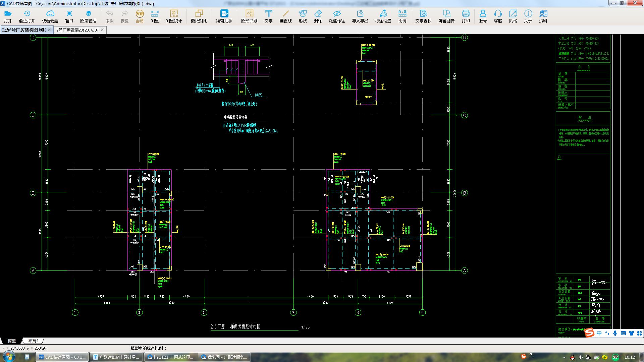Launch 图纸对比 drawing comparison
This screenshot has width=644, height=362.
pyautogui.click(x=199, y=16)
